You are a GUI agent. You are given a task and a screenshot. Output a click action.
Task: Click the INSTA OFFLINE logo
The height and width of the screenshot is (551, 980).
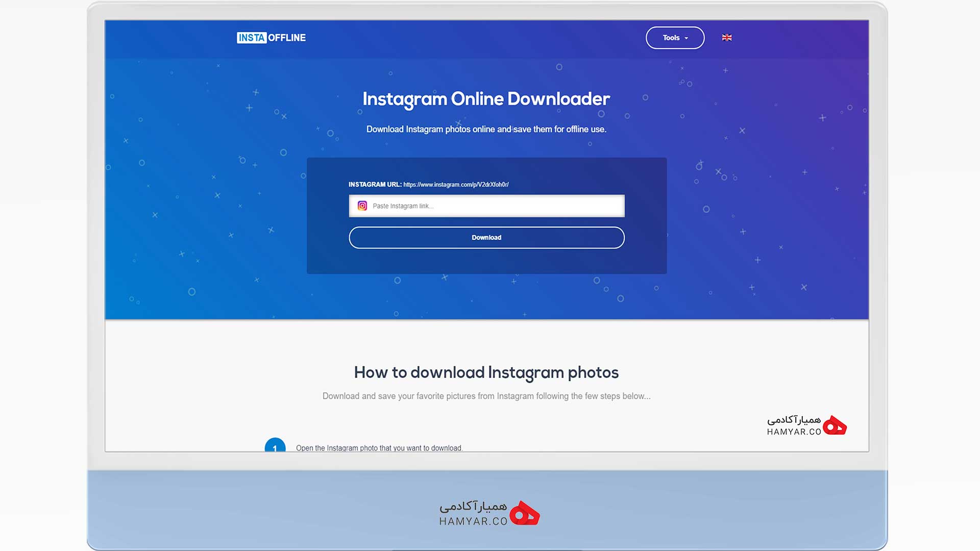coord(271,38)
